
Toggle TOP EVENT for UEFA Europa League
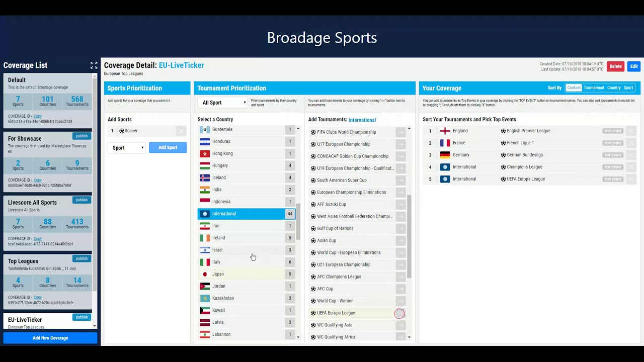point(613,179)
